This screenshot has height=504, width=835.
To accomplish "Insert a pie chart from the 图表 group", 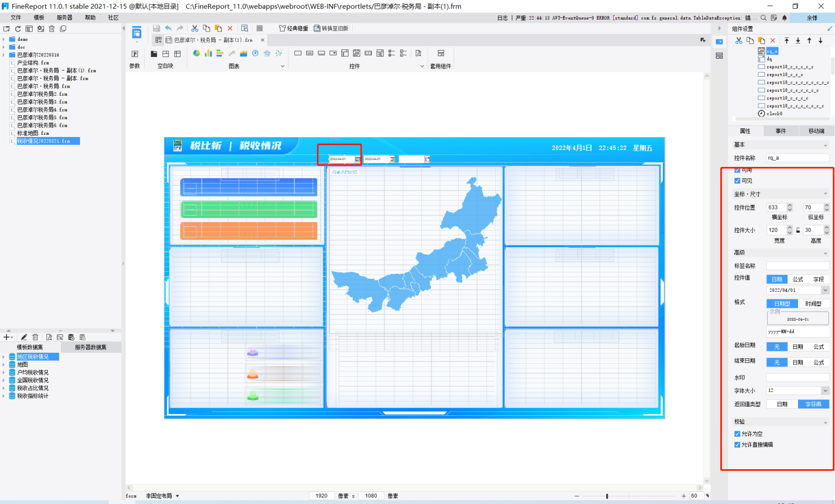I will click(196, 53).
